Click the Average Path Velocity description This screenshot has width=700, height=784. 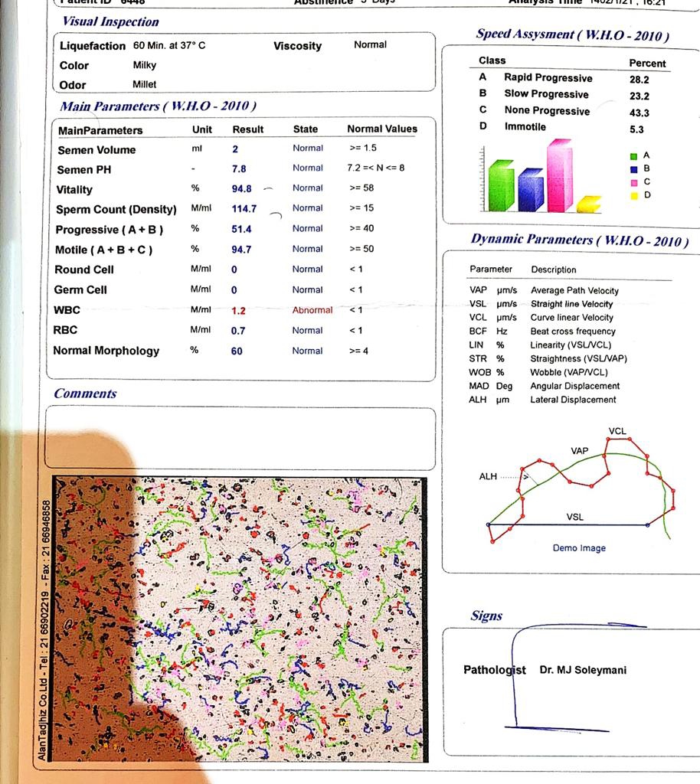click(574, 290)
